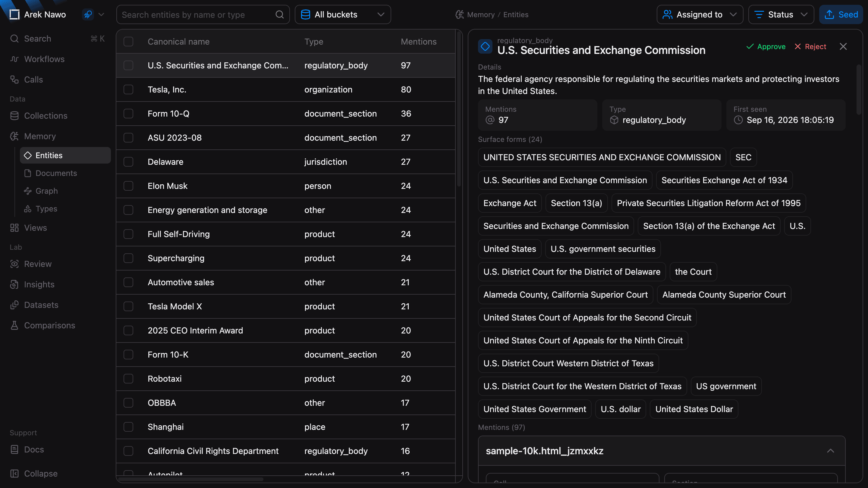Open the Types sub-item
The height and width of the screenshot is (488, 868).
[x=65, y=209]
